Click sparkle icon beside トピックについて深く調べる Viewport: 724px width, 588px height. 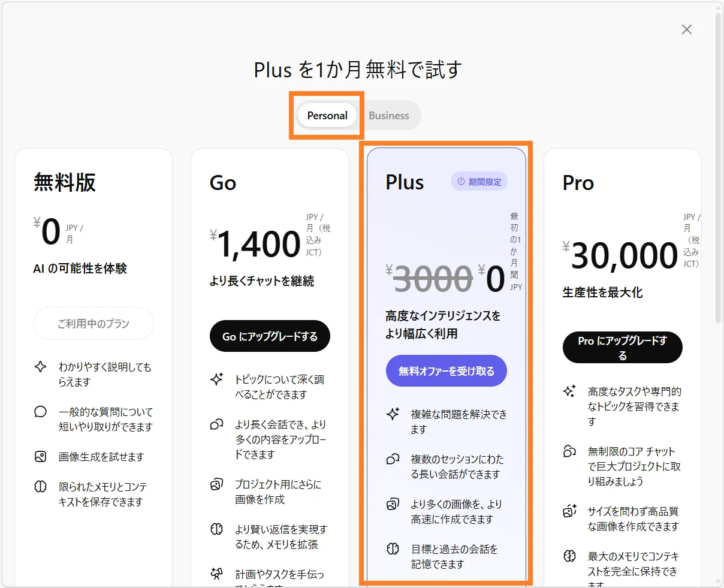pyautogui.click(x=216, y=379)
